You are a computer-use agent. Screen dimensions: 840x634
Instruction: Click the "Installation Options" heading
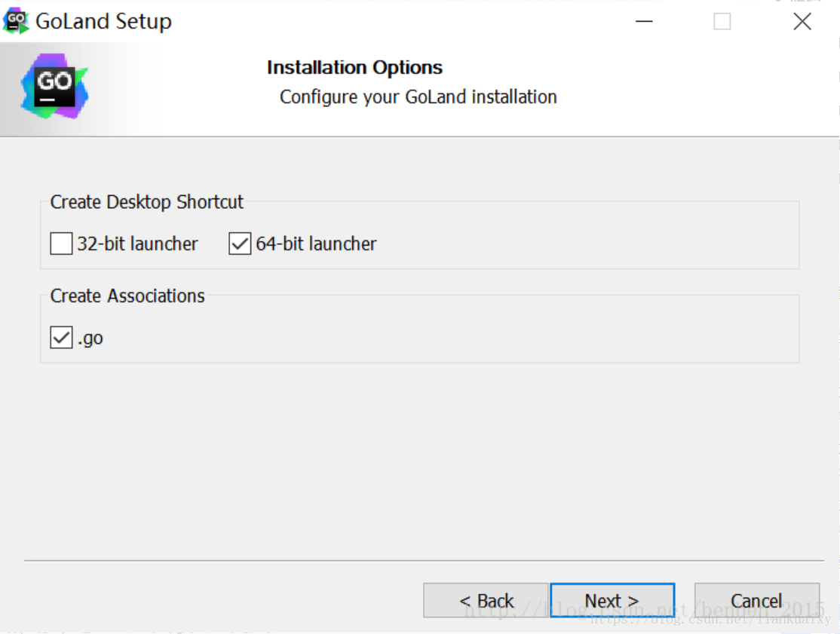tap(354, 68)
